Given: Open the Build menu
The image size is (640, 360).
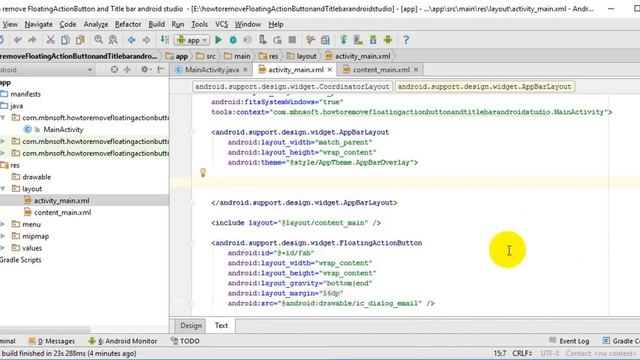Looking at the screenshot, I should (156, 24).
